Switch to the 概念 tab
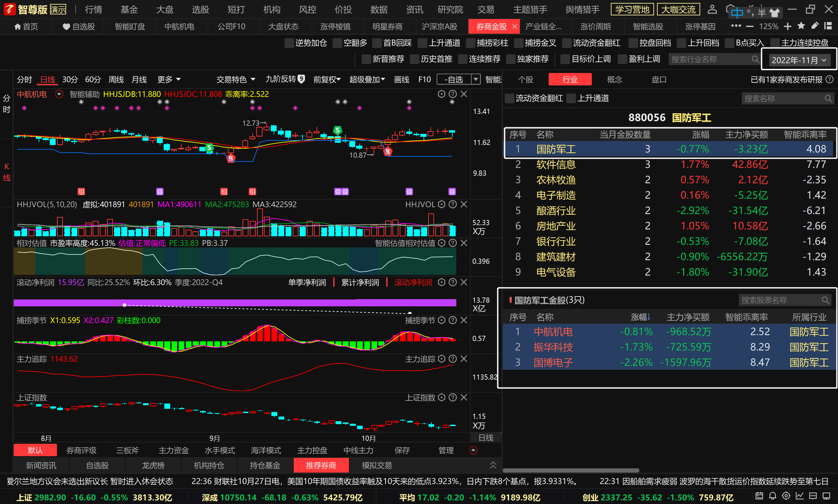838x504 pixels. point(614,80)
